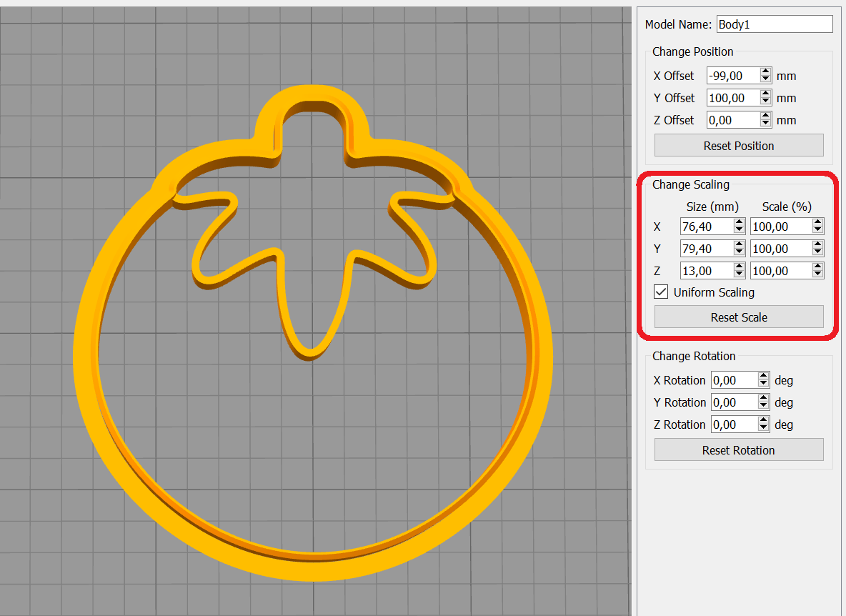This screenshot has height=616, width=846.
Task: Click the X Scale (%) field
Action: [781, 227]
